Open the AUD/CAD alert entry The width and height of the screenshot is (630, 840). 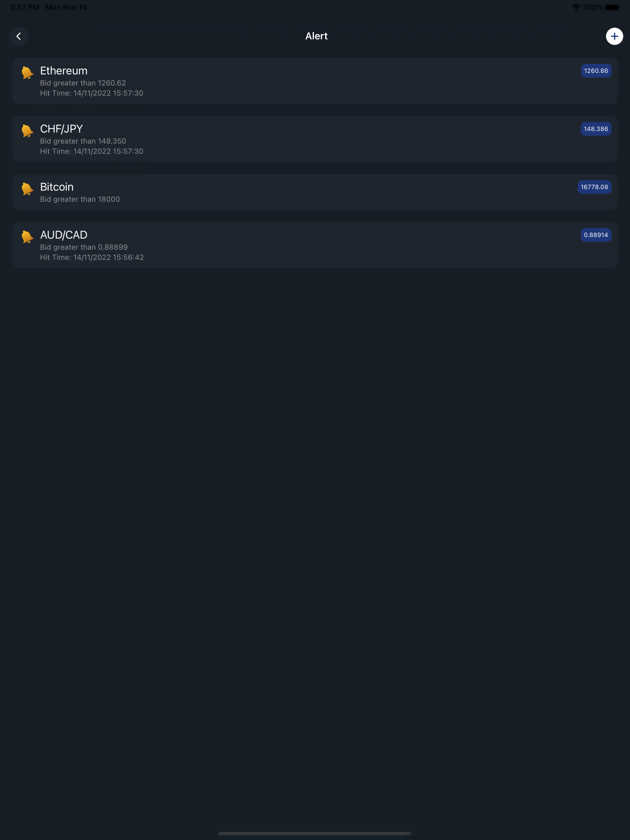point(315,245)
